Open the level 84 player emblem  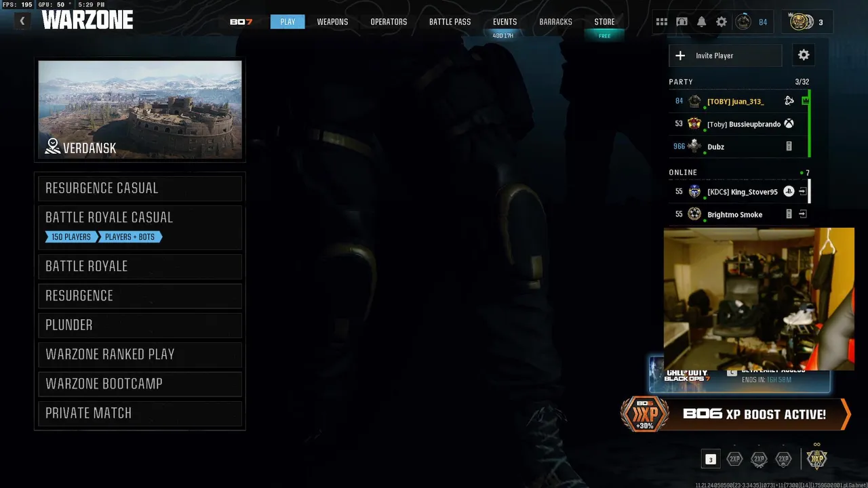[x=743, y=22]
